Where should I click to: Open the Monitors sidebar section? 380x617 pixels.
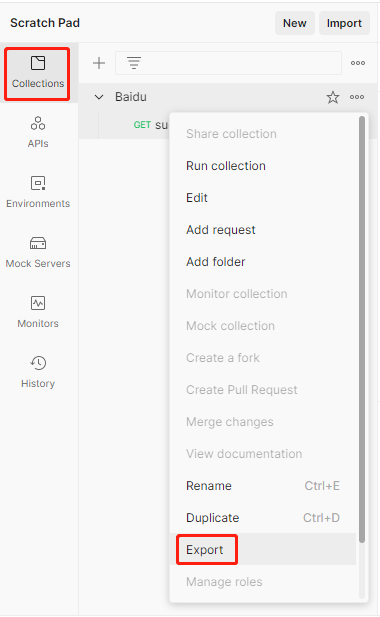coord(38,312)
